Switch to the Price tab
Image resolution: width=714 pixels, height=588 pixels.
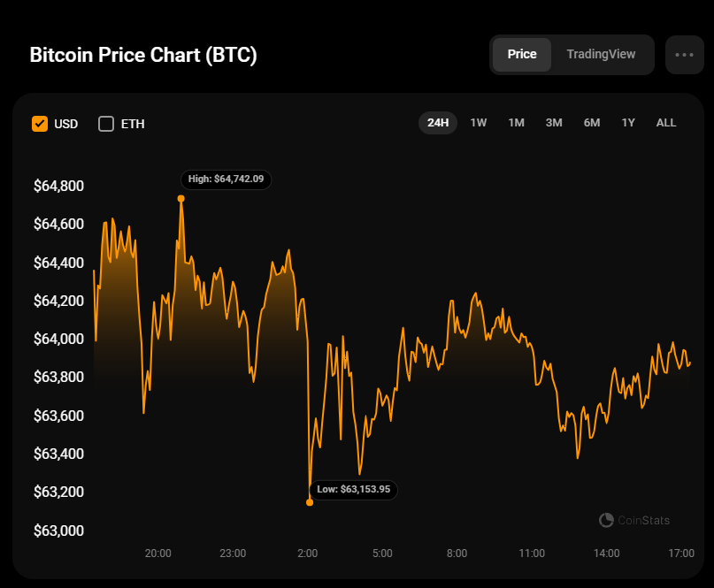[x=522, y=55]
